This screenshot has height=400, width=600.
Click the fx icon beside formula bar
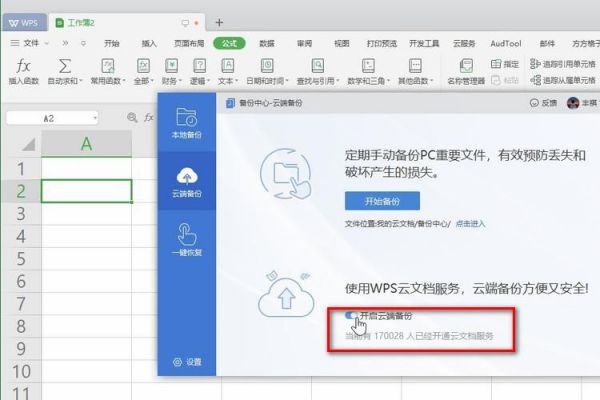pos(148,118)
